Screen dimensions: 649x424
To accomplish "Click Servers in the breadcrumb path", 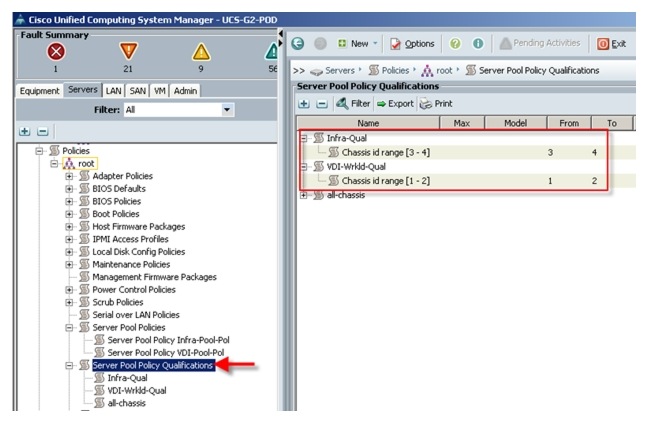I will click(340, 70).
